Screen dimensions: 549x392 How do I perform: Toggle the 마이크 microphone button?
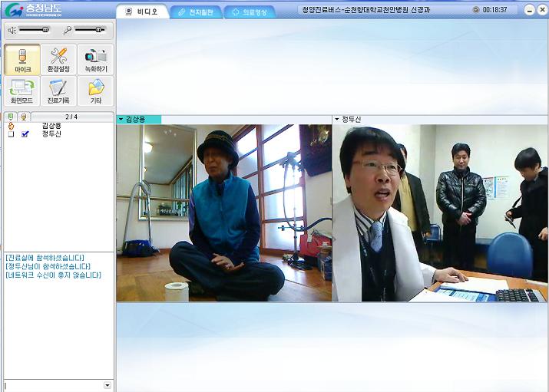tap(21, 60)
